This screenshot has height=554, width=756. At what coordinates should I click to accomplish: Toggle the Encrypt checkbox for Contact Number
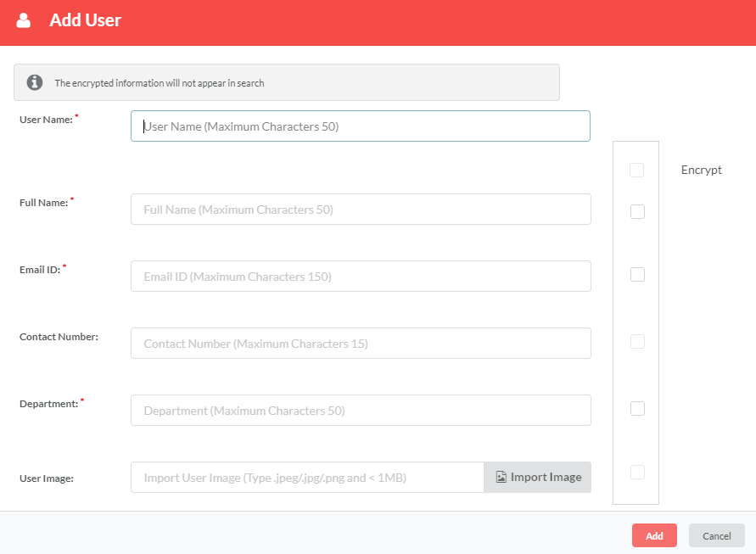[637, 341]
